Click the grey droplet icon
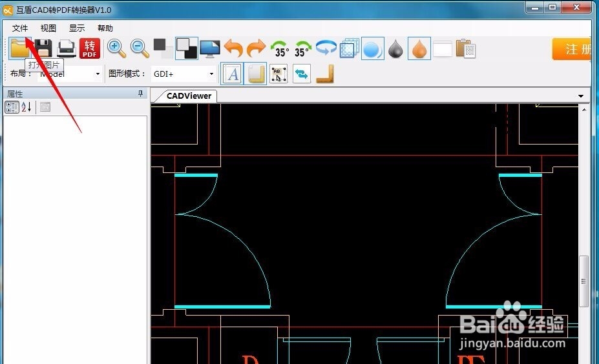Viewport: 599px width, 364px height. (x=395, y=49)
